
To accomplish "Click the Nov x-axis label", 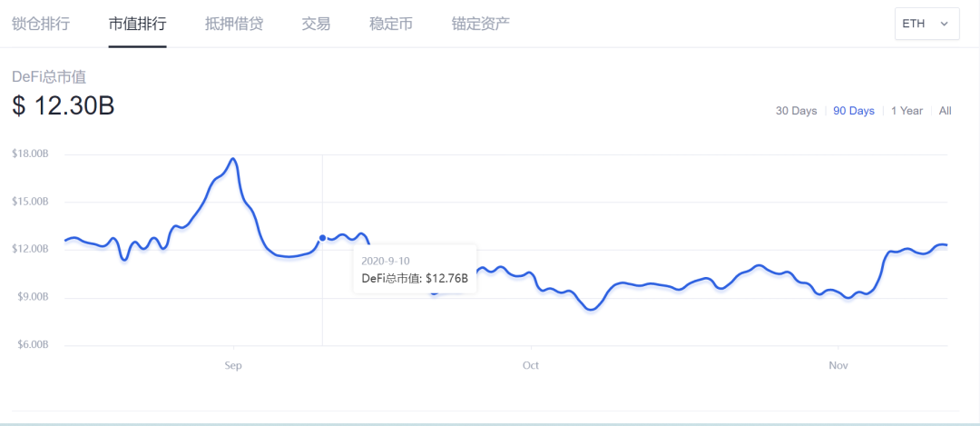I will pos(838,365).
